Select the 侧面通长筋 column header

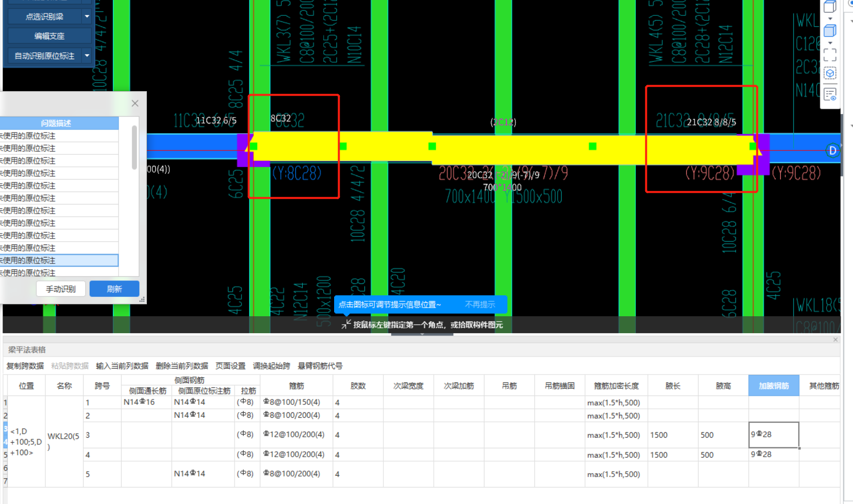pyautogui.click(x=147, y=391)
